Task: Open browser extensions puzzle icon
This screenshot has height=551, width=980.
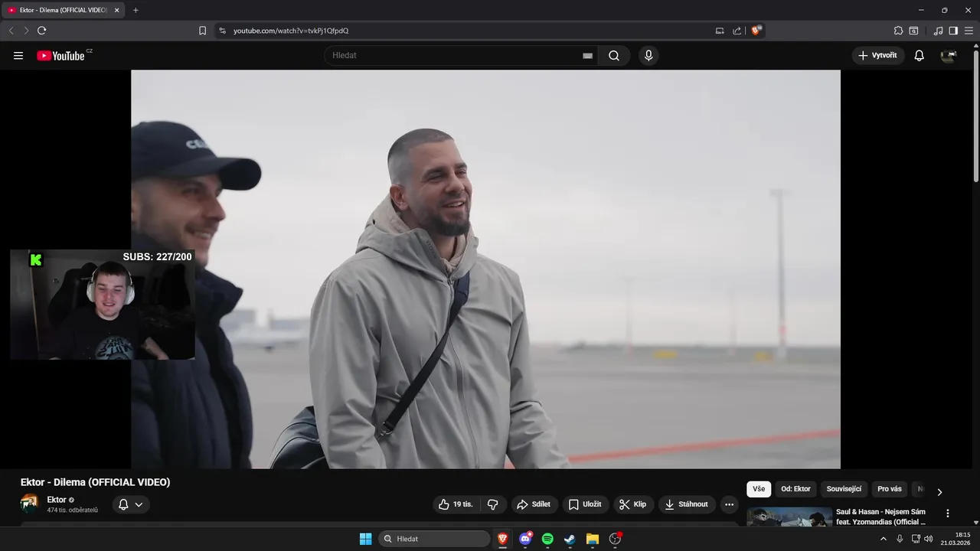Action: (898, 31)
